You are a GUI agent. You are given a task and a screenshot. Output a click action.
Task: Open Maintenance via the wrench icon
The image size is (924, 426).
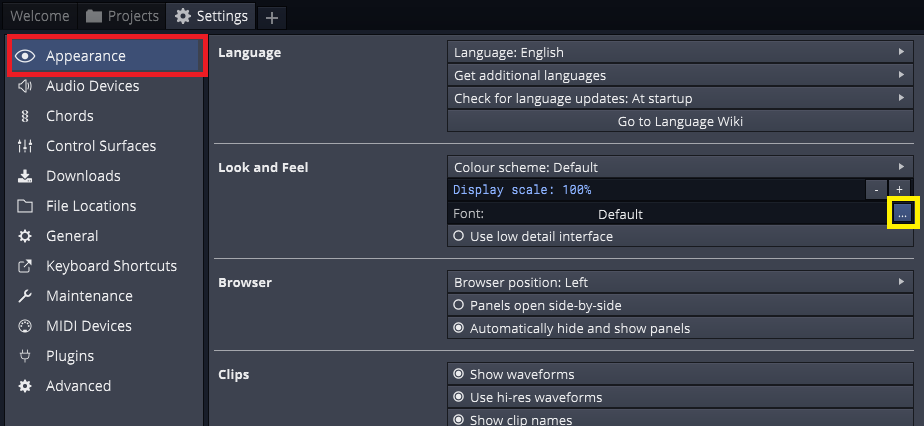25,296
